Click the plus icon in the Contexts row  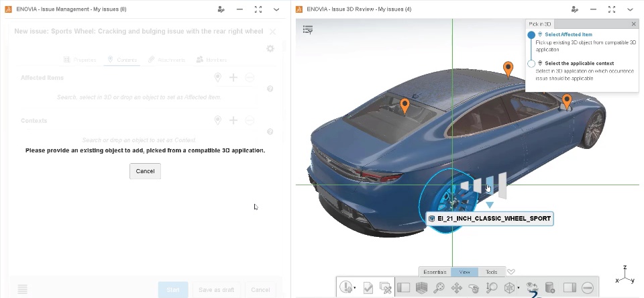233,120
